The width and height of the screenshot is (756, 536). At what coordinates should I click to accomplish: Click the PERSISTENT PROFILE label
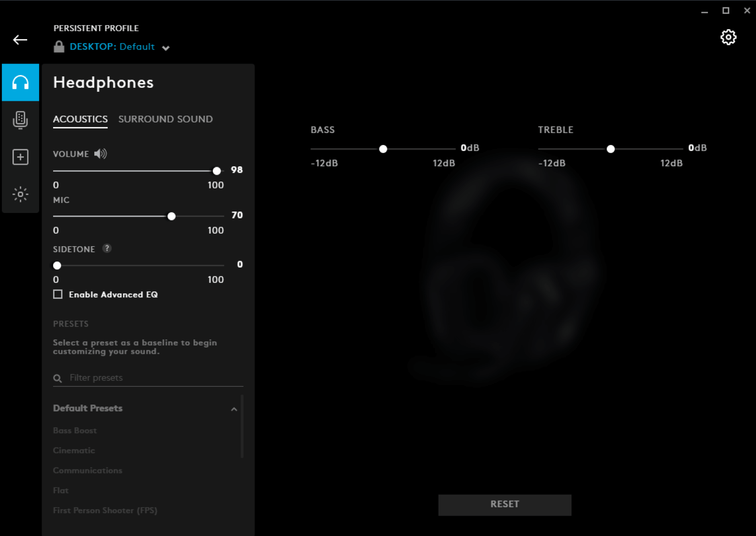click(x=96, y=28)
